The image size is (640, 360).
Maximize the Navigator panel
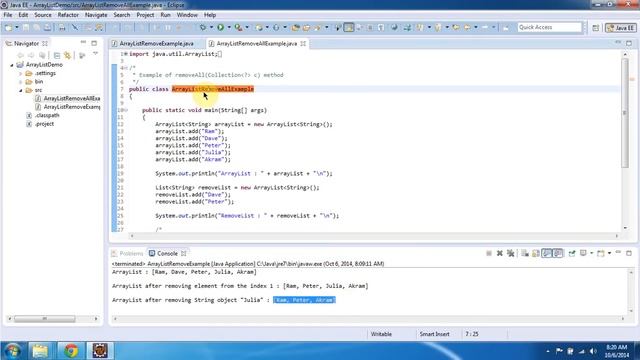pyautogui.click(x=94, y=43)
